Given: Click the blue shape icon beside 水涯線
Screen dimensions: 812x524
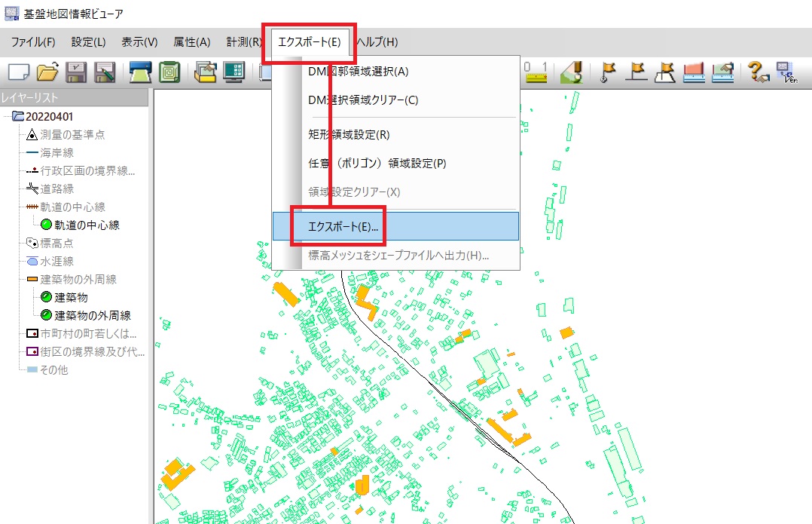Looking at the screenshot, I should pos(32,261).
